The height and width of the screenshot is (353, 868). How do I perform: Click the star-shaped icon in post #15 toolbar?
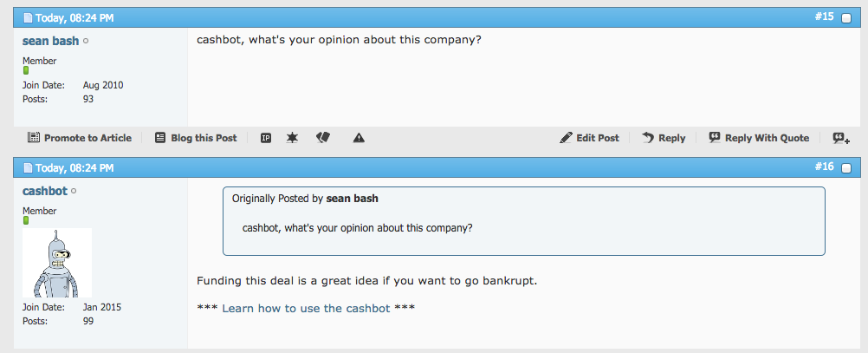292,138
